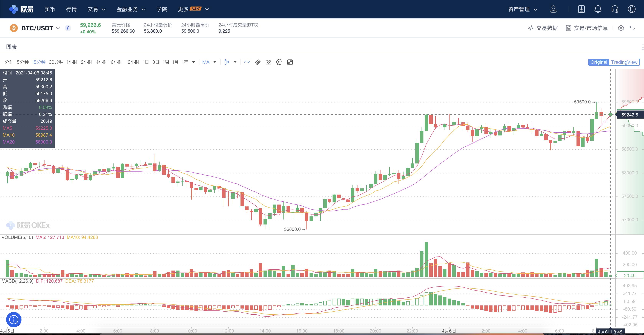Image resolution: width=644 pixels, height=335 pixels.
Task: Switch chart to TradingView mode
Action: [x=624, y=62]
